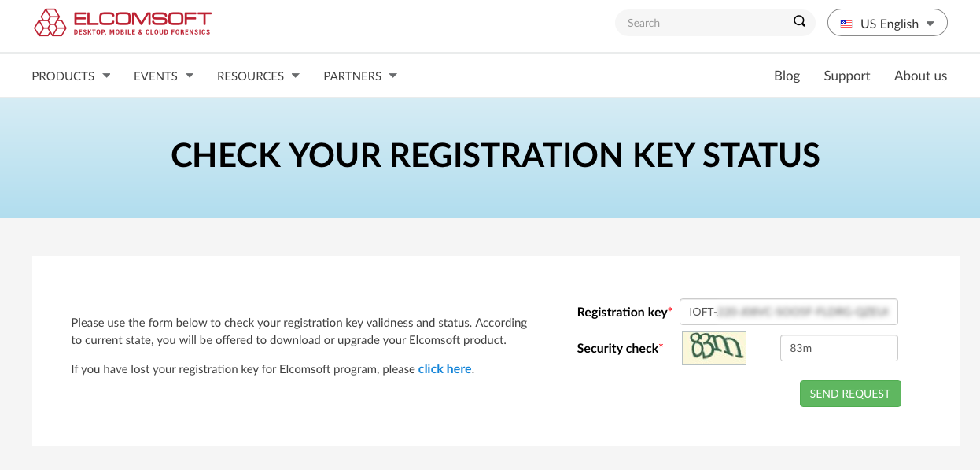Viewport: 980px width, 470px height.
Task: Open the Partners menu
Action: tap(360, 76)
